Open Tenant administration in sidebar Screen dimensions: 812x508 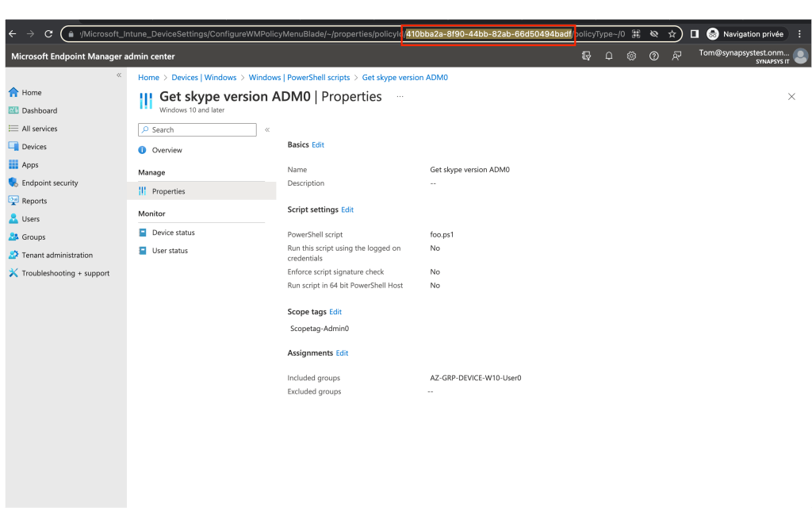point(57,255)
